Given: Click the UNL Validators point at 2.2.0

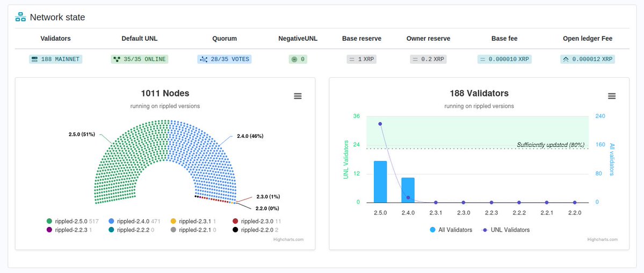Looking at the screenshot, I should point(575,203).
